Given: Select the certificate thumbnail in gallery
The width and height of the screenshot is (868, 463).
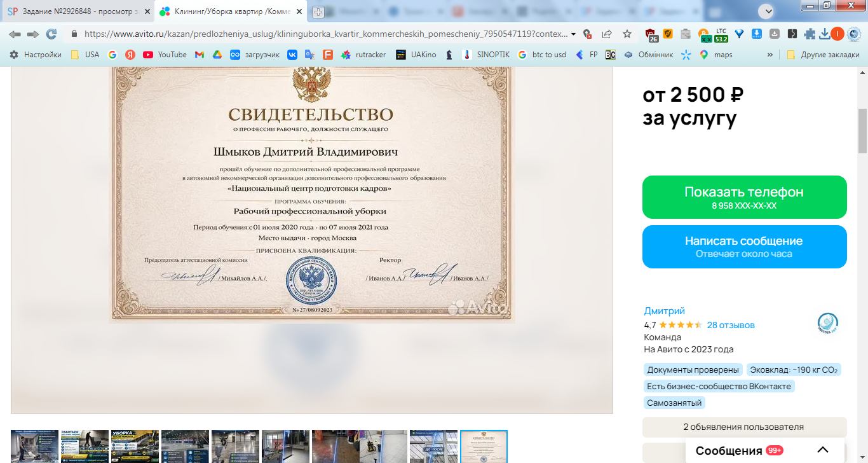Looking at the screenshot, I should tap(484, 446).
